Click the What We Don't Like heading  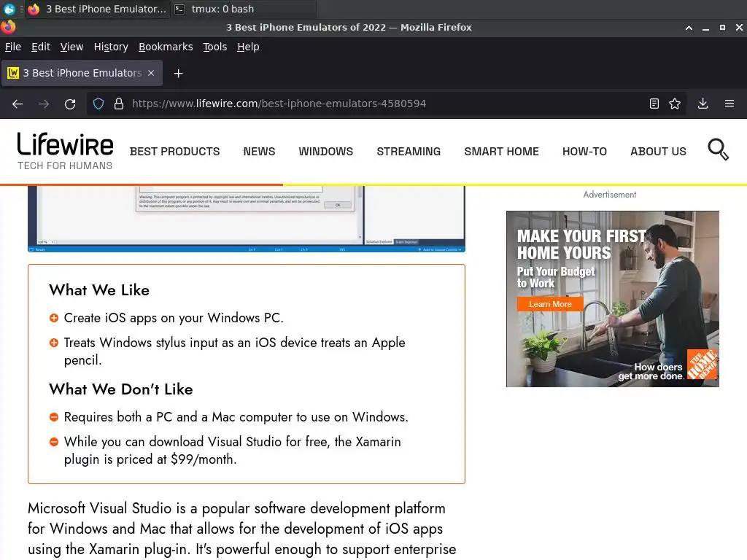click(121, 389)
